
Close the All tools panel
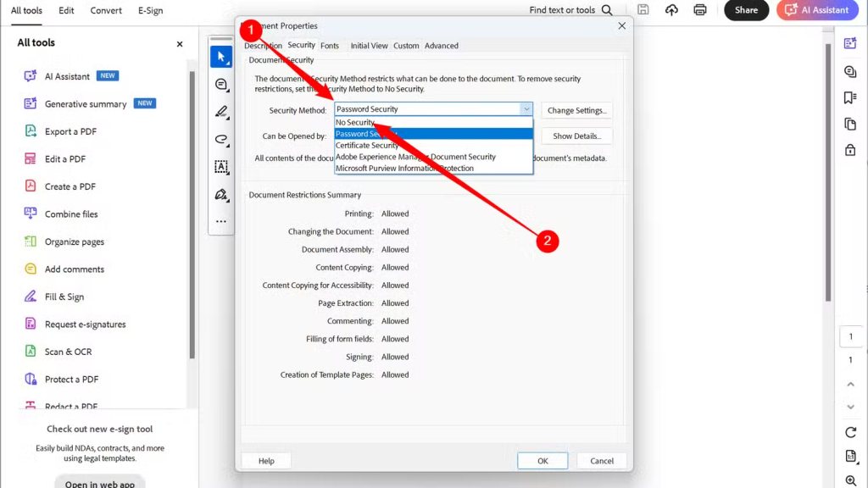point(180,44)
